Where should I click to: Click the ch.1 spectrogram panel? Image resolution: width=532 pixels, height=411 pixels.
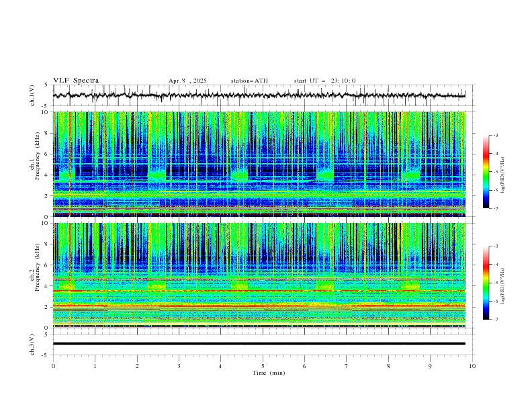pos(259,164)
